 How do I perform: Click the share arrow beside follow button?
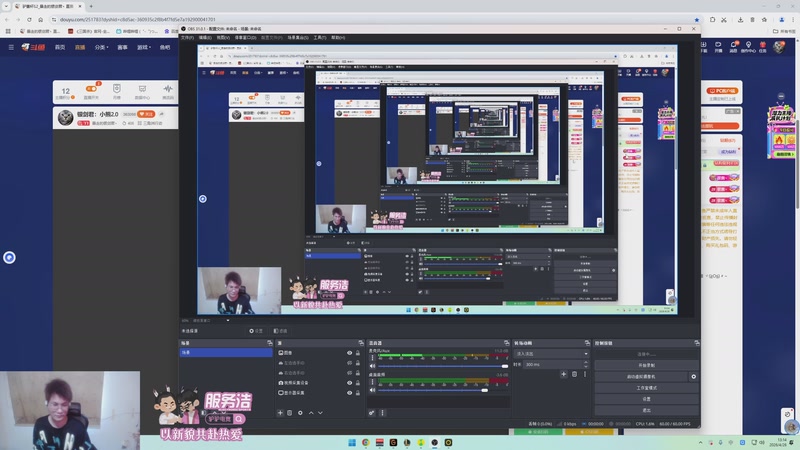[x=162, y=114]
